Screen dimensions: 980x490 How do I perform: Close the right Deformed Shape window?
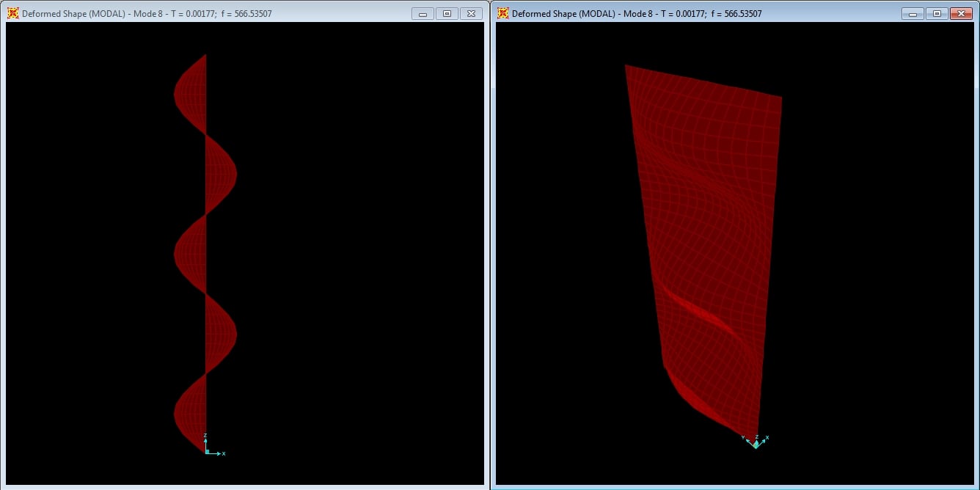coord(961,14)
